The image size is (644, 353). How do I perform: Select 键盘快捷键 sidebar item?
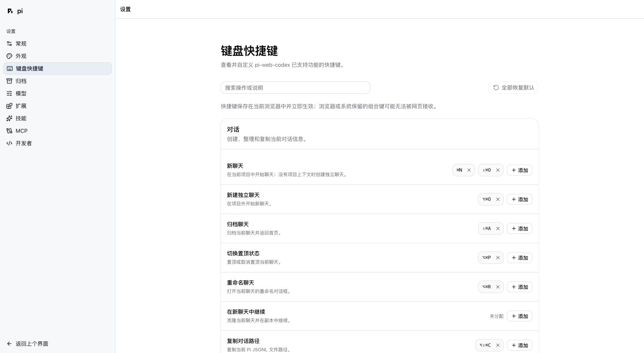57,68
